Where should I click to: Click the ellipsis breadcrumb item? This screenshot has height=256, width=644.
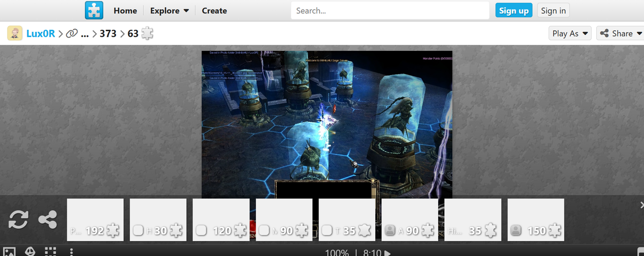(85, 34)
